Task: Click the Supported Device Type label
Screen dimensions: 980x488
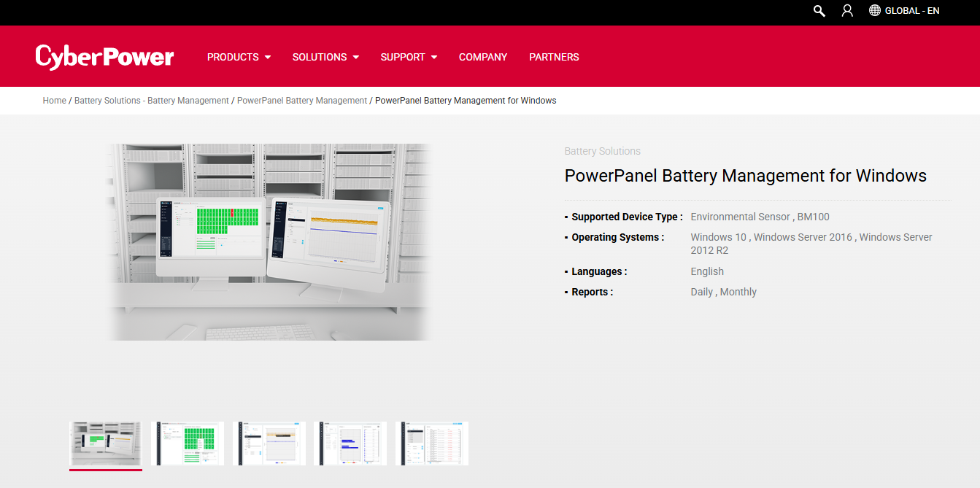Action: (x=627, y=217)
